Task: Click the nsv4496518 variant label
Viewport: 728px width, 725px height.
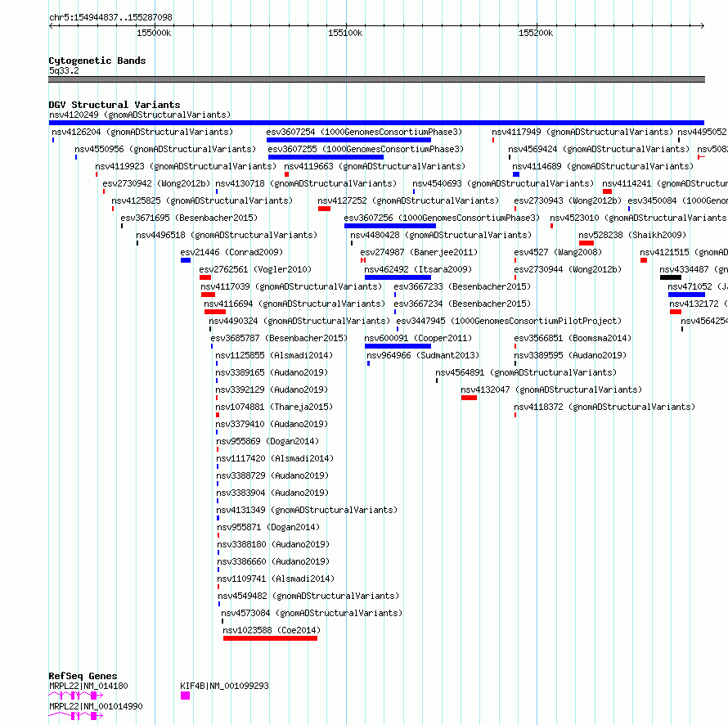Action: pos(227,235)
